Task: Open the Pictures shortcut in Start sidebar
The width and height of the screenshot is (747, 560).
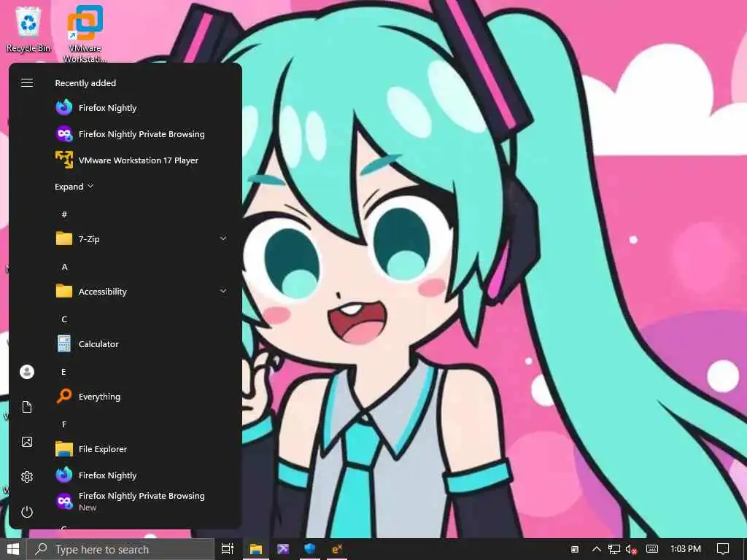Action: (27, 442)
